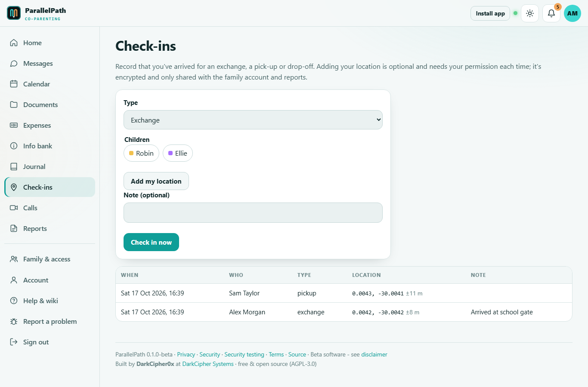This screenshot has width=588, height=387.
Task: Click the Note (optional) input field
Action: [x=253, y=212]
